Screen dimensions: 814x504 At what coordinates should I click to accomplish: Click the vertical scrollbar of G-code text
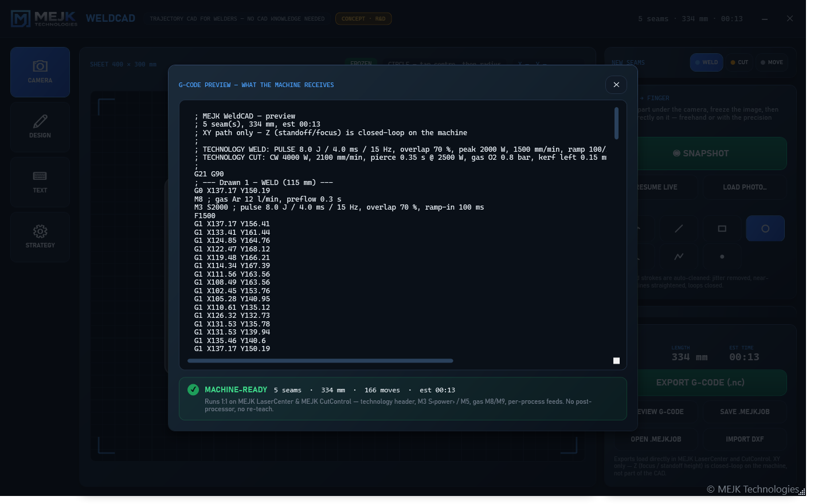617,123
